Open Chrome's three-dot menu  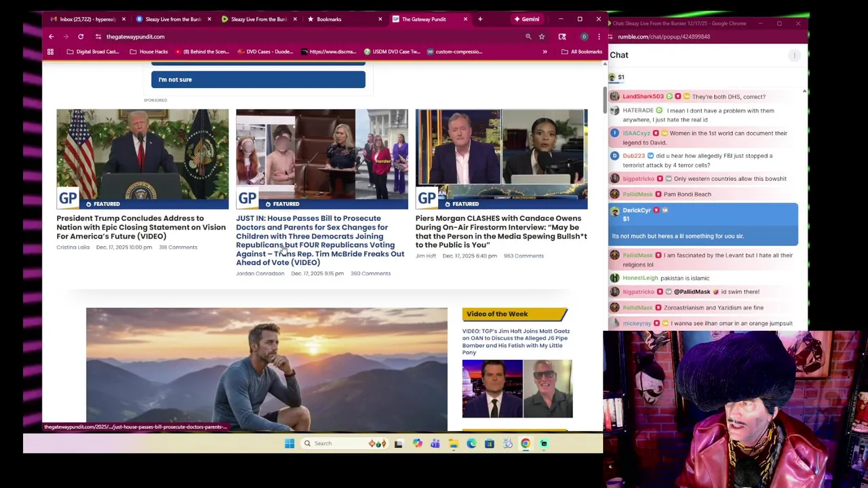point(598,37)
